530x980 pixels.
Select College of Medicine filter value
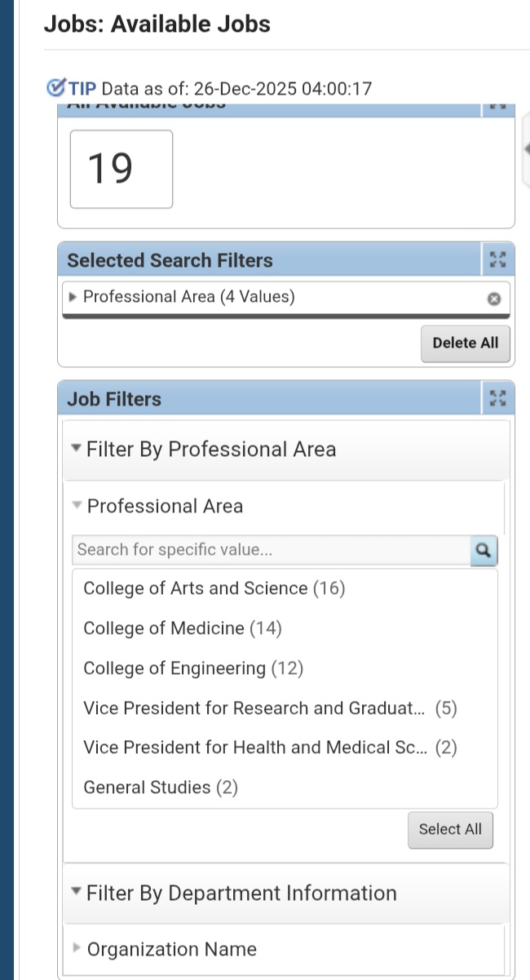pyautogui.click(x=182, y=628)
